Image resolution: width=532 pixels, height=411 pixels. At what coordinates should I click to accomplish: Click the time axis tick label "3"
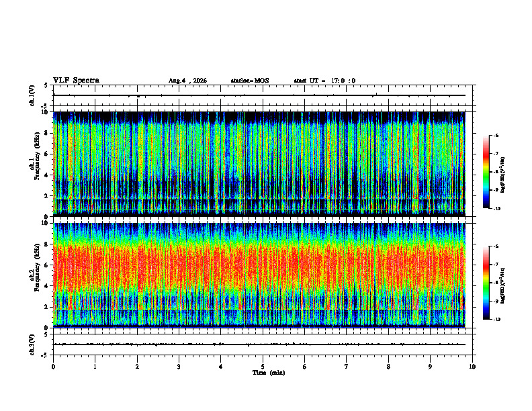point(179,367)
